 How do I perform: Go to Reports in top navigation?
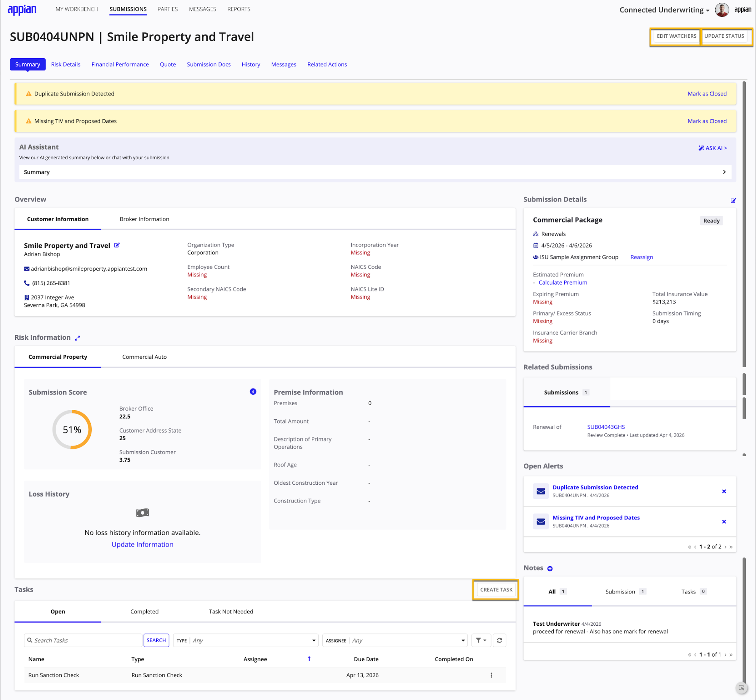pos(239,9)
